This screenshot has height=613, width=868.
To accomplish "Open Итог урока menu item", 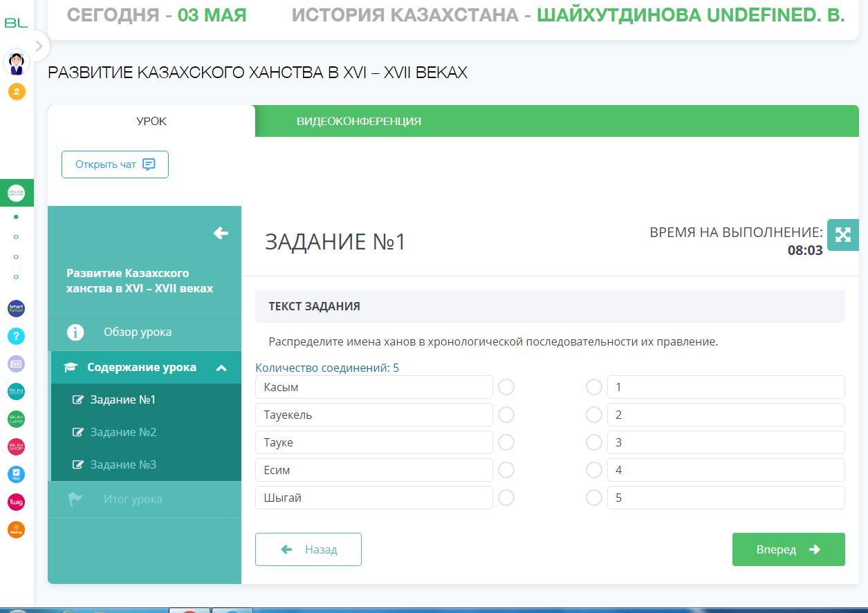I will 146,499.
